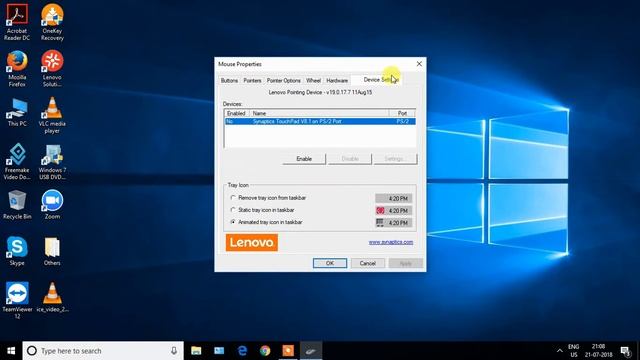Open Windows 7 USB DVD tool icon
640x360 pixels.
coord(52,161)
